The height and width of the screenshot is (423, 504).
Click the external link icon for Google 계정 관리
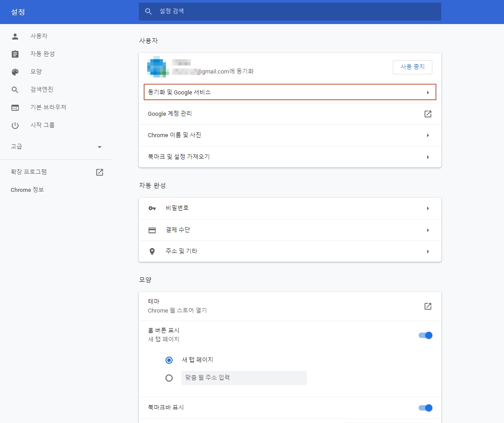point(428,114)
